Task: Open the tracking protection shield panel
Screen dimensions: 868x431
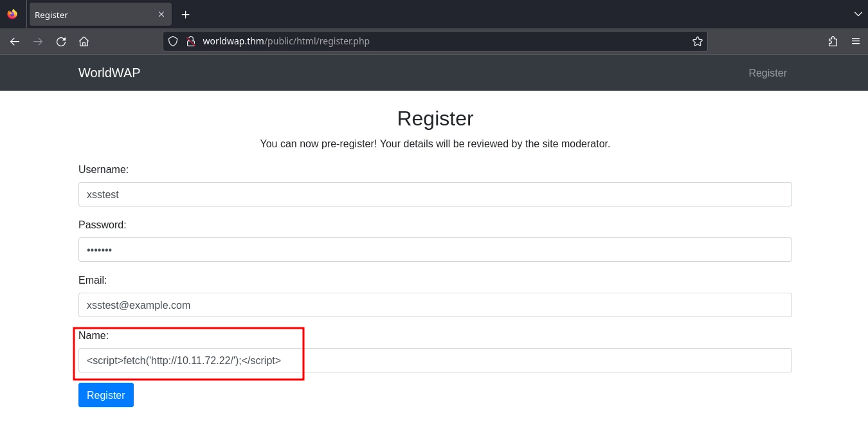Action: (x=173, y=41)
